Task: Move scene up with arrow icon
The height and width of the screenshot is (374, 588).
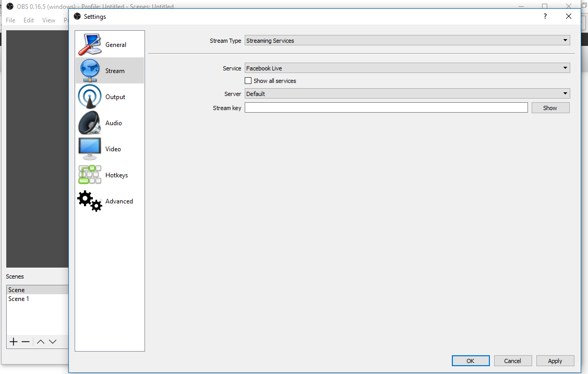Action: point(41,342)
